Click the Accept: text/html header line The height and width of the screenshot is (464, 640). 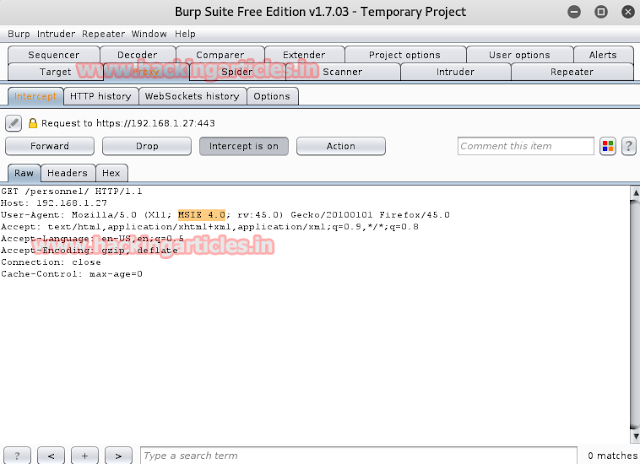pyautogui.click(x=210, y=227)
